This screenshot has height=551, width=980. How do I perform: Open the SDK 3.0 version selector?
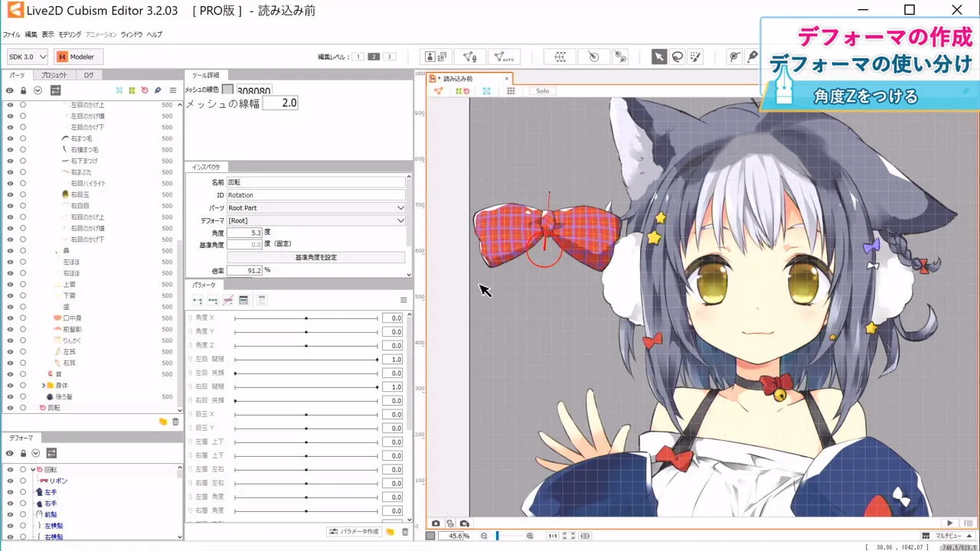click(x=26, y=56)
